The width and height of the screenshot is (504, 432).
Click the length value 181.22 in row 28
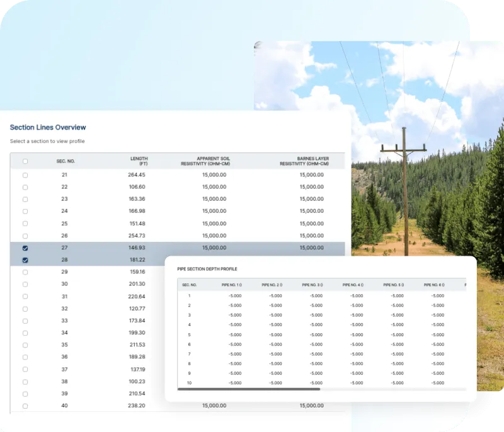(x=137, y=259)
